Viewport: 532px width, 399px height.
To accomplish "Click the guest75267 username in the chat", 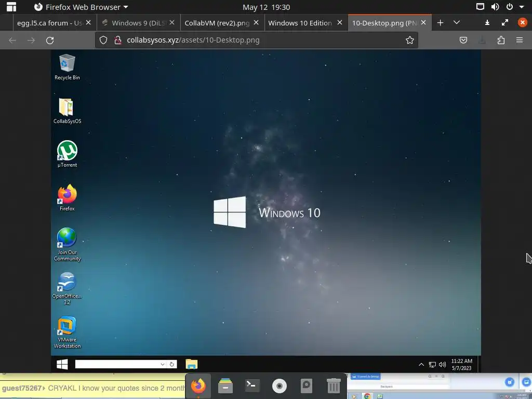I will coord(22,388).
